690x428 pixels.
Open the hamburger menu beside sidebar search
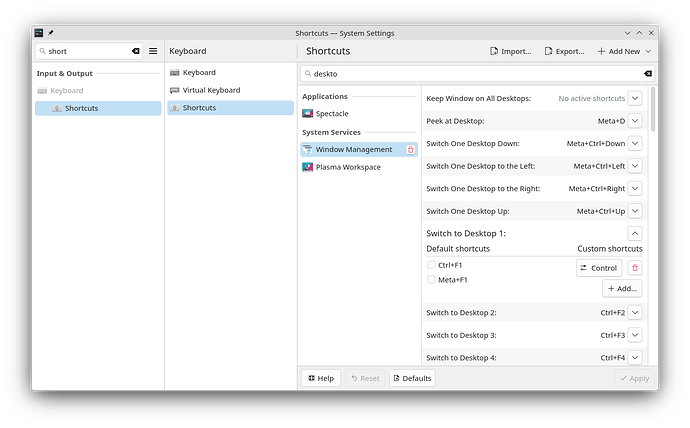tap(153, 51)
